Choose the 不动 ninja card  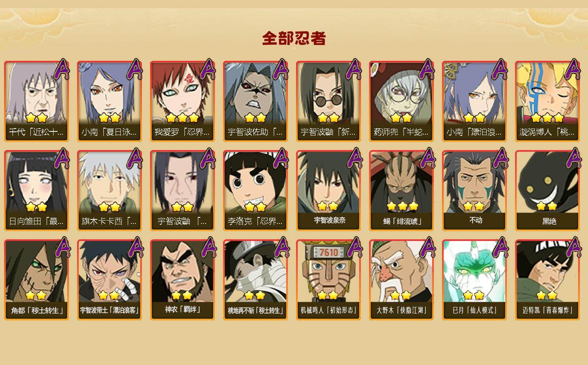[x=474, y=191]
